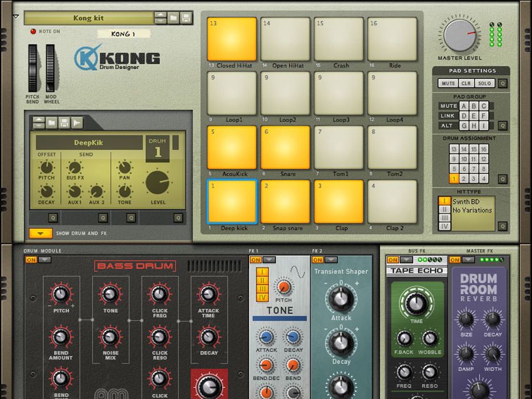
Task: Assign pad to Alt group I
Action: tap(484, 126)
